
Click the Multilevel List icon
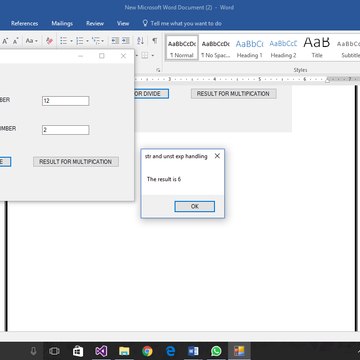click(x=96, y=41)
